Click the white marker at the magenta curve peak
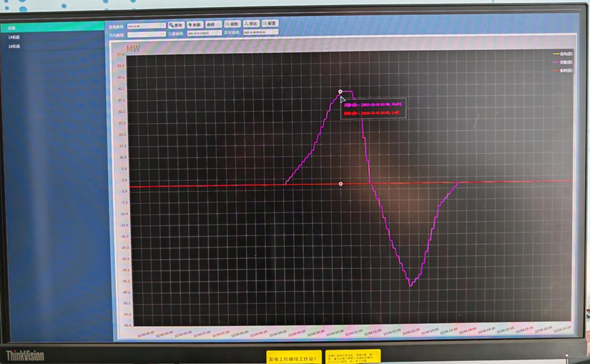 (x=340, y=92)
